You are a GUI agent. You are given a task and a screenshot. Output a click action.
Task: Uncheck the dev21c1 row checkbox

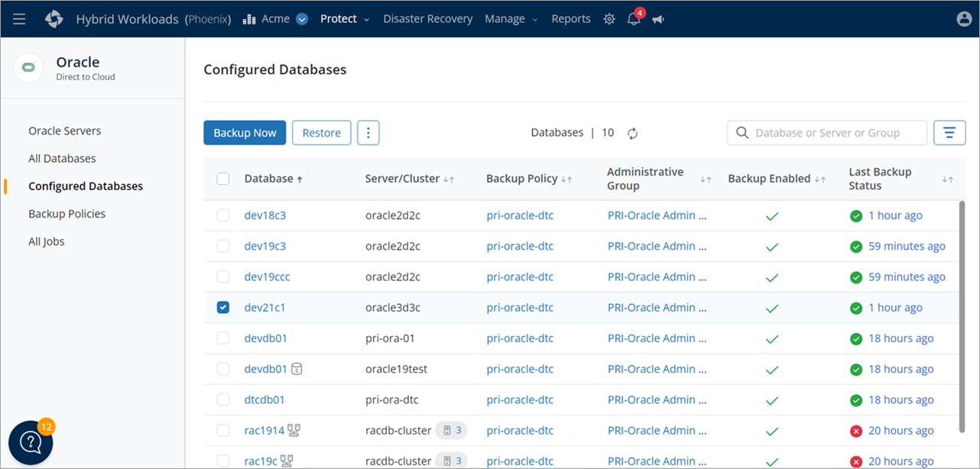tap(223, 307)
